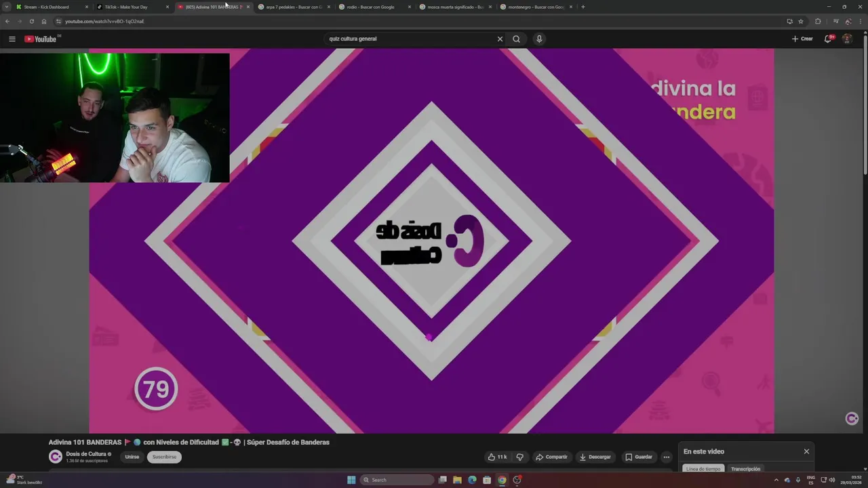This screenshot has height=488, width=868.
Task: Select the Línea de tiempo chip
Action: pos(703,469)
